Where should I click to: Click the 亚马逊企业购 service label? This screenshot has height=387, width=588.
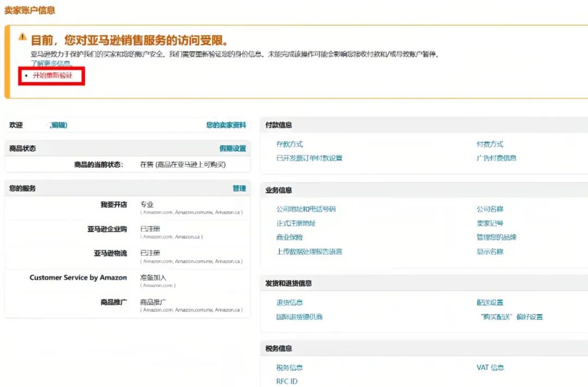[107, 229]
